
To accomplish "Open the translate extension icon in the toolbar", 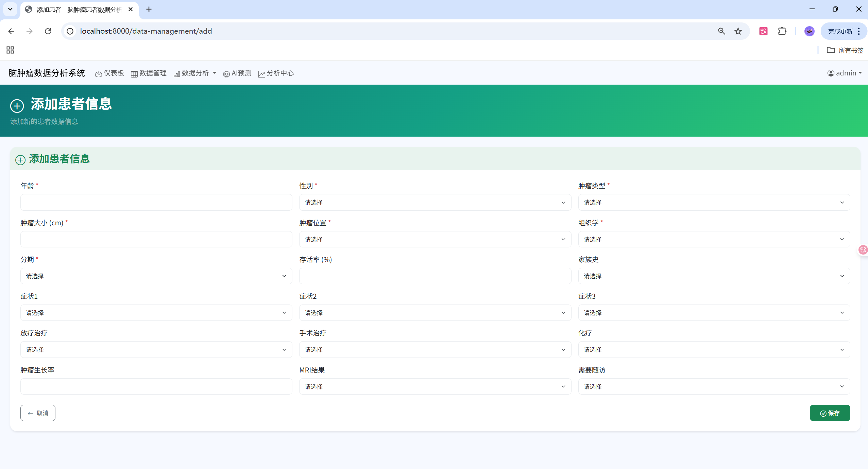I will 763,31.
